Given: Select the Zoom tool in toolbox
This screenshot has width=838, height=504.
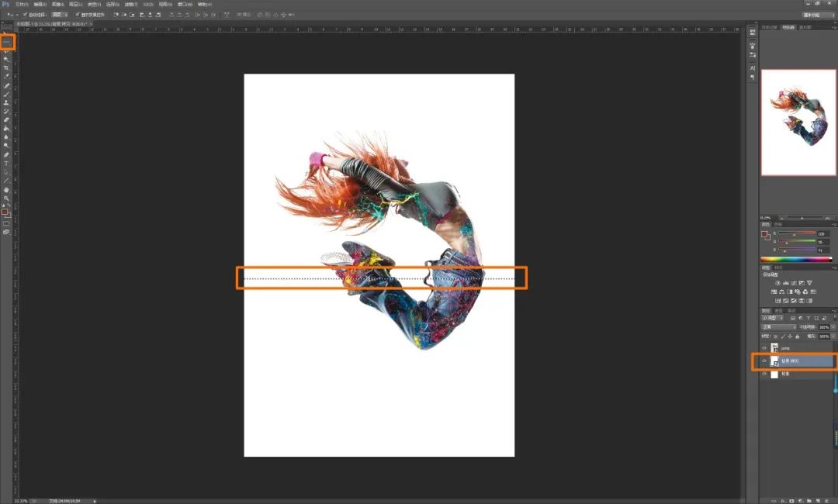Looking at the screenshot, I should 6,198.
